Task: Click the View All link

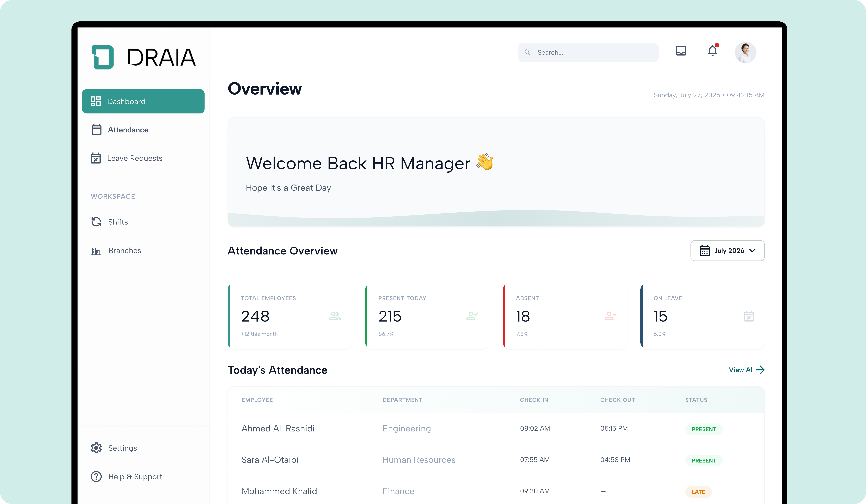Action: click(746, 370)
